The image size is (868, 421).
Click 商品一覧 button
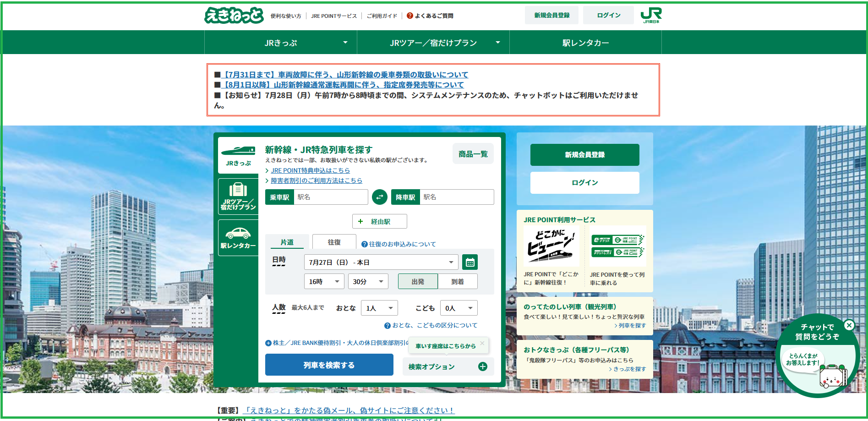[473, 154]
